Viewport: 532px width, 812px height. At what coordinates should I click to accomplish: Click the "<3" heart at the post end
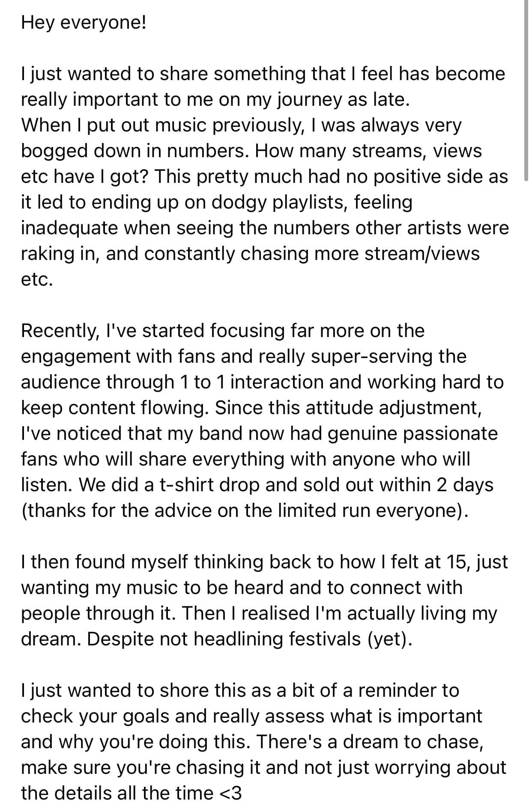pos(230,793)
